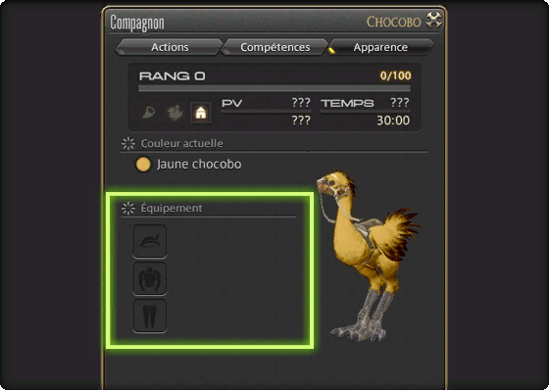
Task: Close the Compagnon window via the cross emblem
Action: (434, 20)
